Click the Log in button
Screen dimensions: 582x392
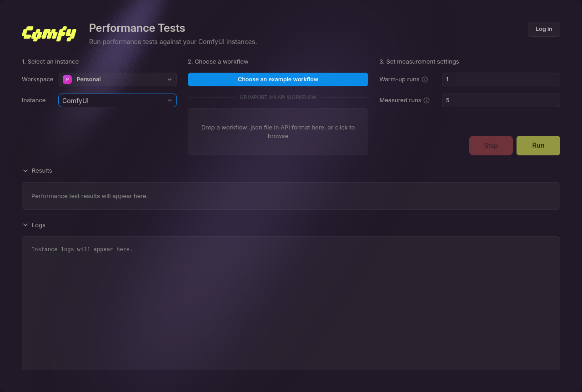pyautogui.click(x=544, y=29)
